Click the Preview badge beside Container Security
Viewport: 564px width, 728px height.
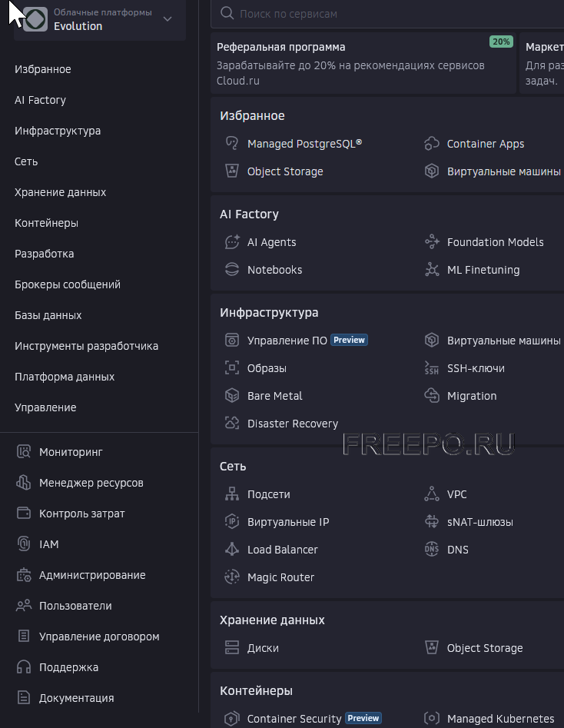(x=363, y=718)
